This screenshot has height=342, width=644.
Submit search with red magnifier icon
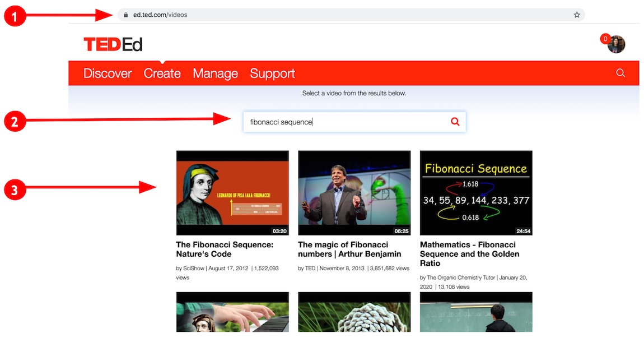click(x=455, y=122)
